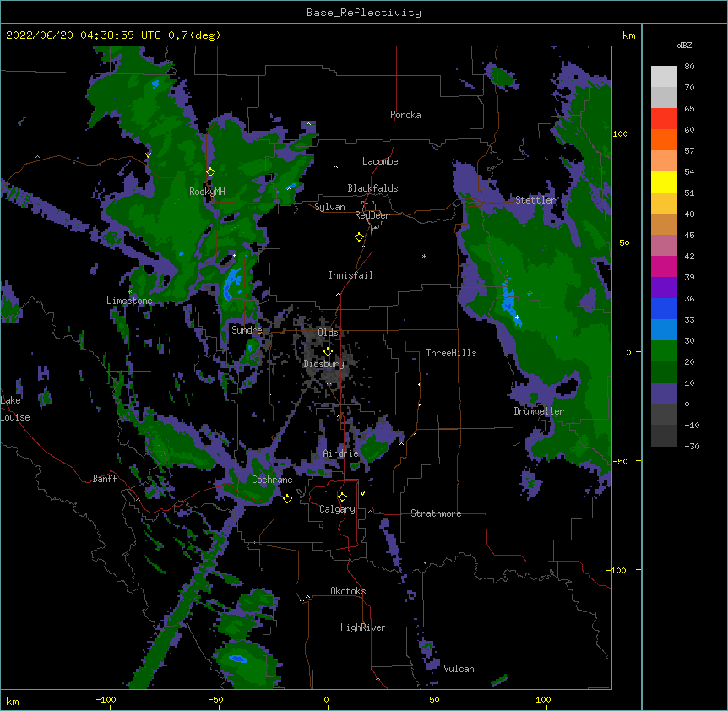The image size is (728, 711).
Task: Click the -30 value on dBZ legend
Action: [x=692, y=447]
